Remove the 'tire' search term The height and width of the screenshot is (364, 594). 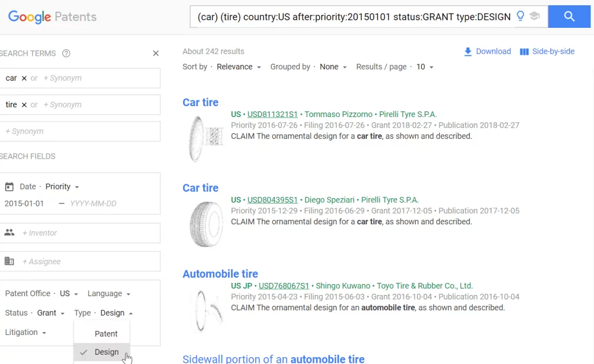24,105
